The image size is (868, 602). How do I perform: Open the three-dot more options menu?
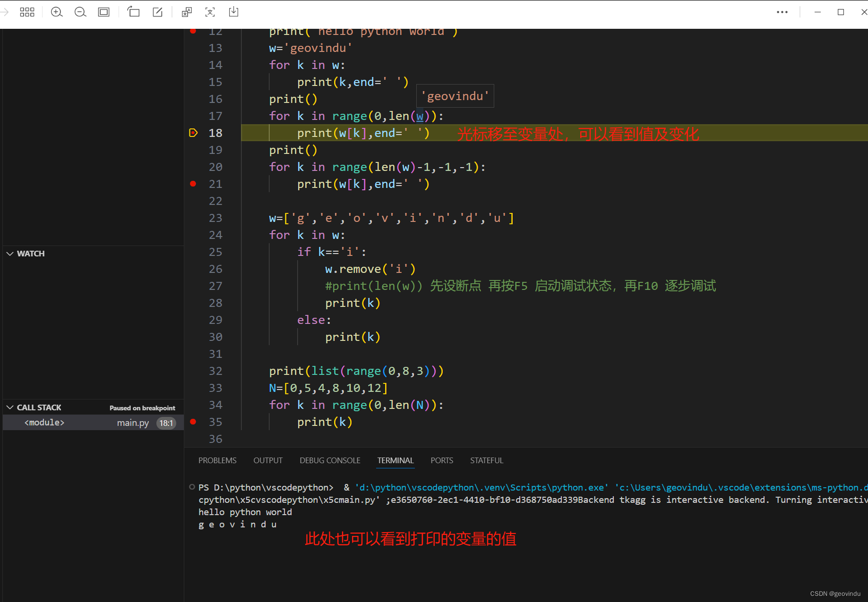click(782, 12)
